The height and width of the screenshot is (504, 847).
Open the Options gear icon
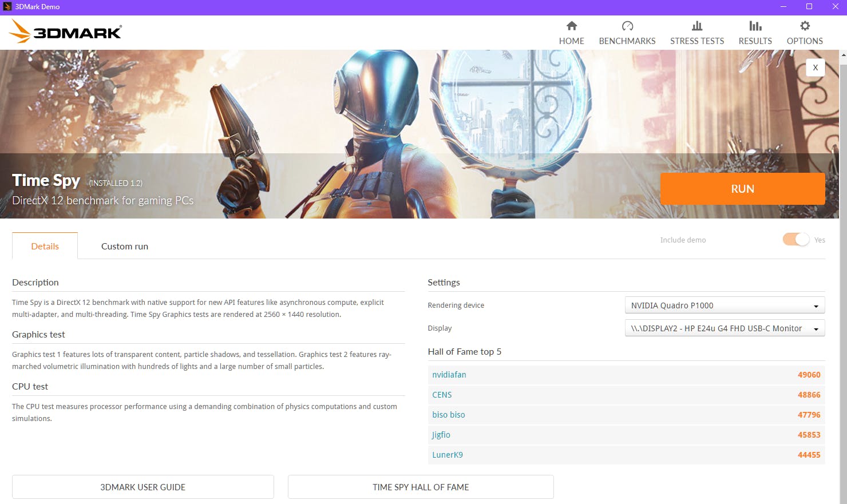(805, 26)
